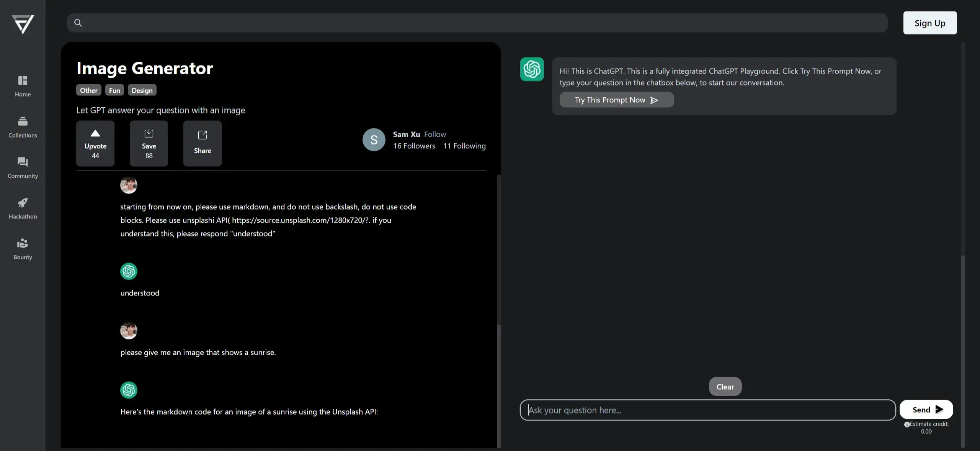Open the Hackathon page
Image resolution: width=980 pixels, height=451 pixels.
(x=23, y=208)
